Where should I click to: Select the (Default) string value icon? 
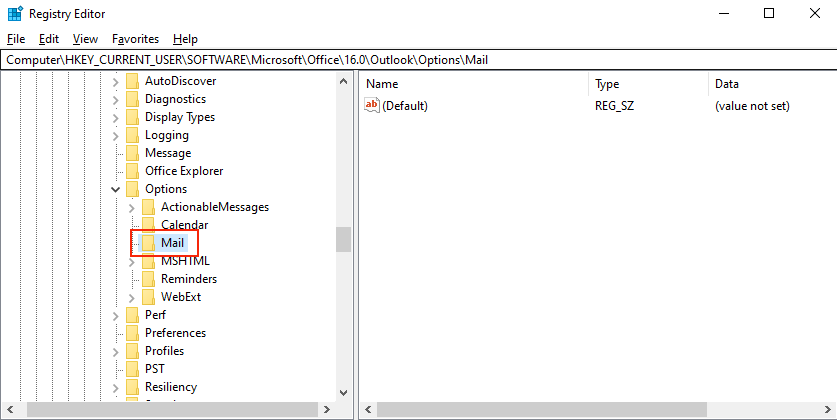(373, 105)
